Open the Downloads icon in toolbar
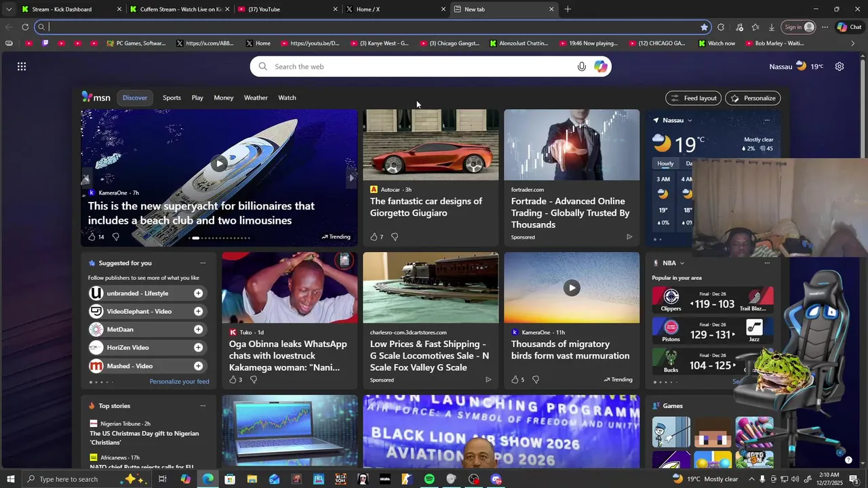The width and height of the screenshot is (868, 488). coord(772,27)
